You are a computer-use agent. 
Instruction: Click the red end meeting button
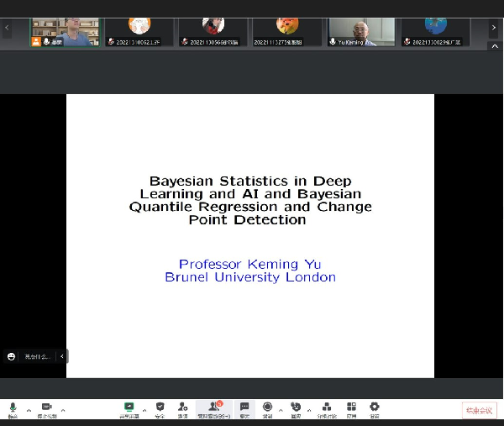pyautogui.click(x=479, y=410)
